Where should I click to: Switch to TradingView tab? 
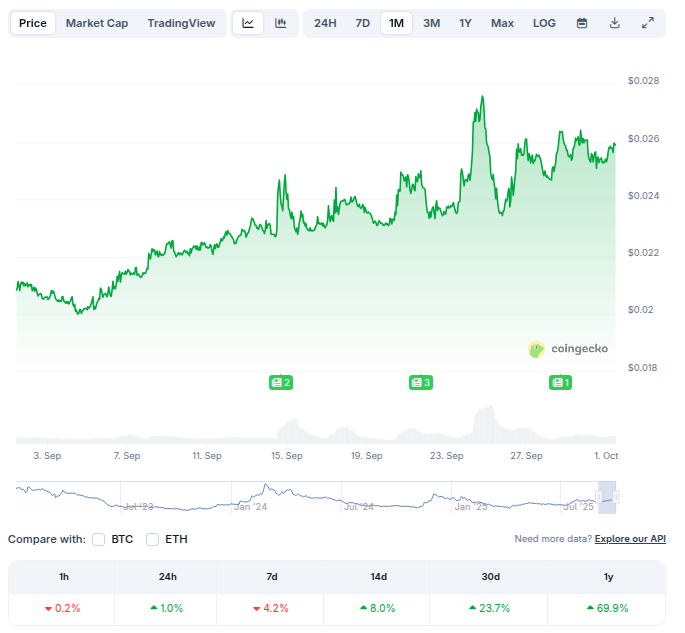pos(181,23)
